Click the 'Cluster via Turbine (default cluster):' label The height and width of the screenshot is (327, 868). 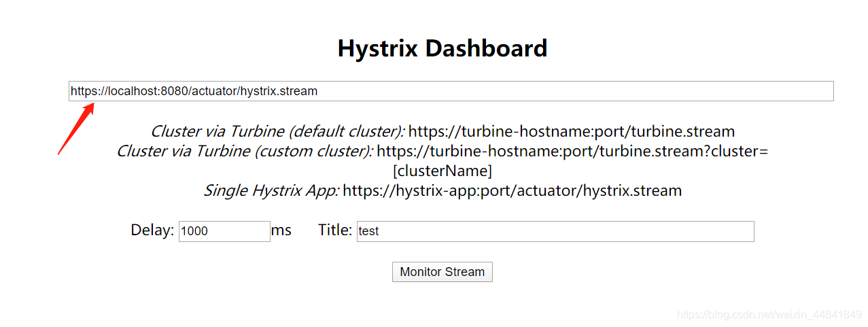(277, 131)
